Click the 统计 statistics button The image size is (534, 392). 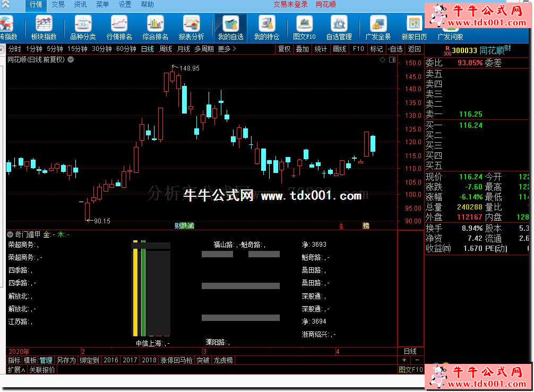coord(321,49)
